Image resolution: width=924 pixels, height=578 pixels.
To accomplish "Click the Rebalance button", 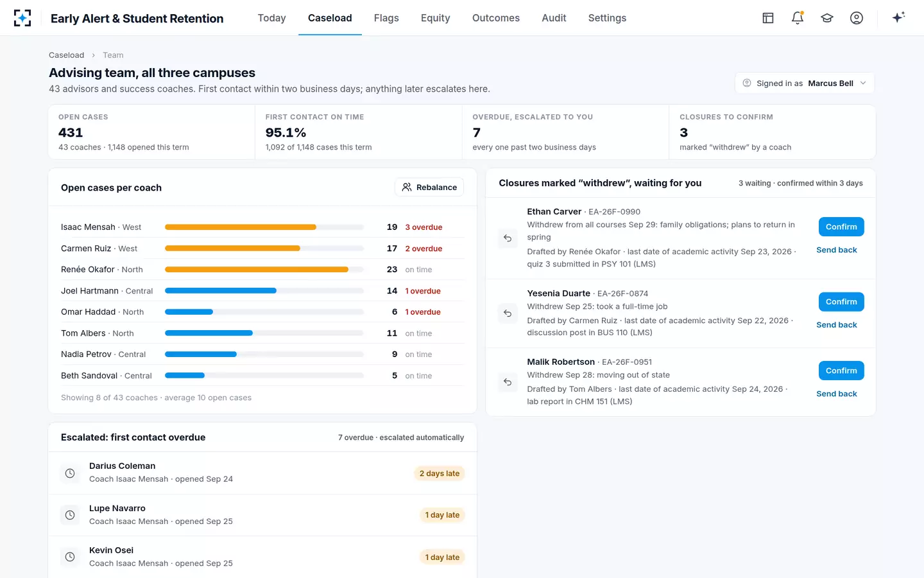I will tap(429, 188).
